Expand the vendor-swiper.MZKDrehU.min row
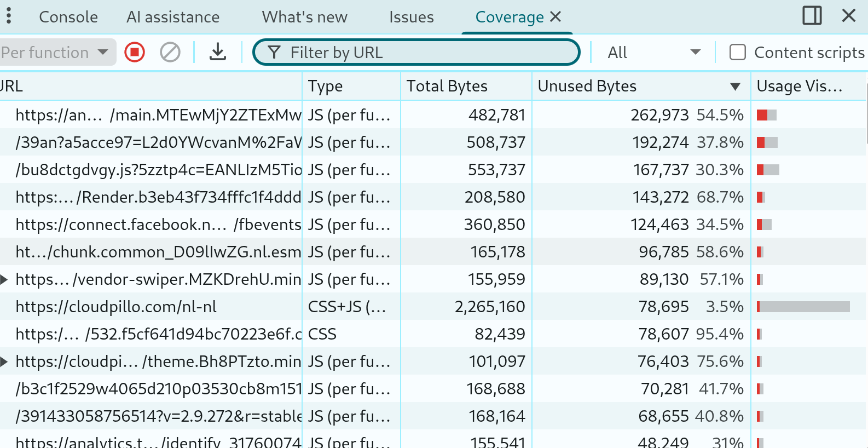 4,279
